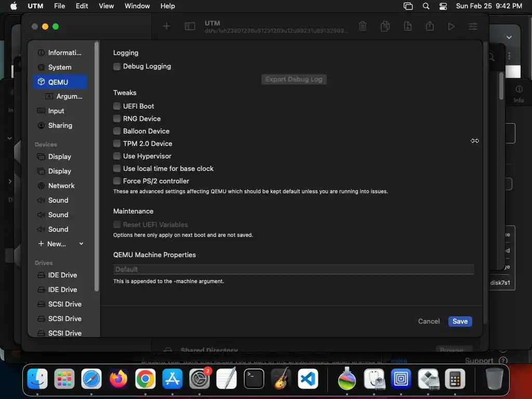The height and width of the screenshot is (399, 532).
Task: Toggle Use Hypervisor checkbox
Action: pos(117,156)
